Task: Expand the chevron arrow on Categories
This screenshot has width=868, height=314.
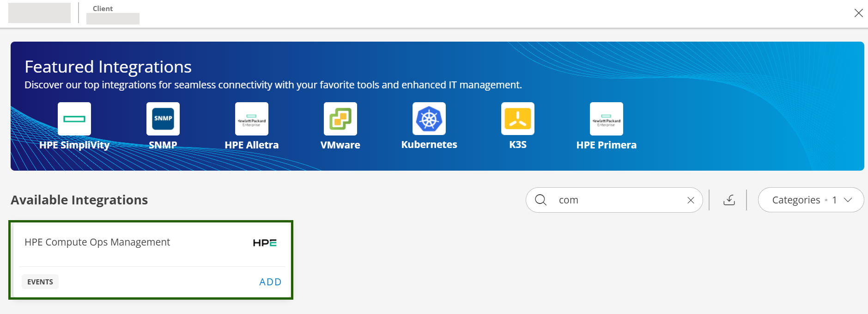Action: point(848,200)
